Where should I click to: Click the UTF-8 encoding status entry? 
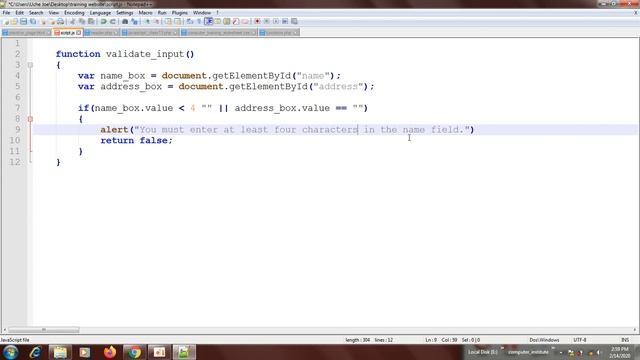point(580,340)
